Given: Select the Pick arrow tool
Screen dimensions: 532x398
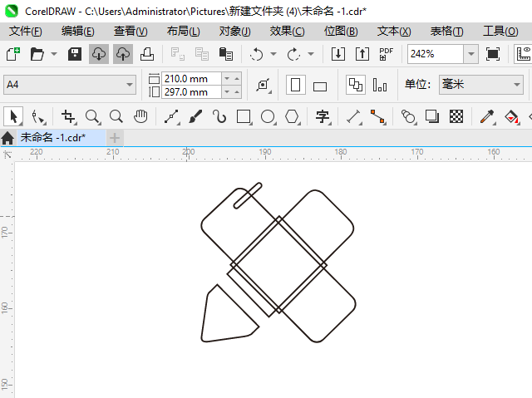Looking at the screenshot, I should coord(13,116).
